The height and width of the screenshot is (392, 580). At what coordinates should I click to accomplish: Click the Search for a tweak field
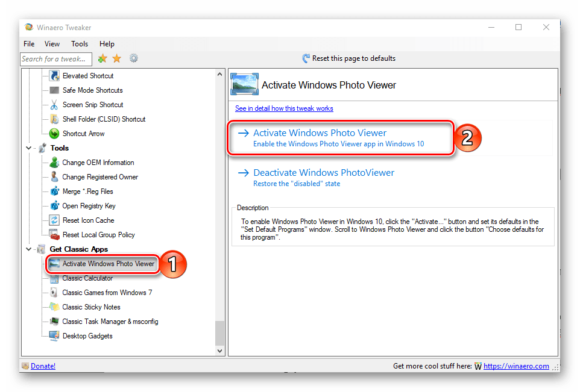(x=56, y=59)
